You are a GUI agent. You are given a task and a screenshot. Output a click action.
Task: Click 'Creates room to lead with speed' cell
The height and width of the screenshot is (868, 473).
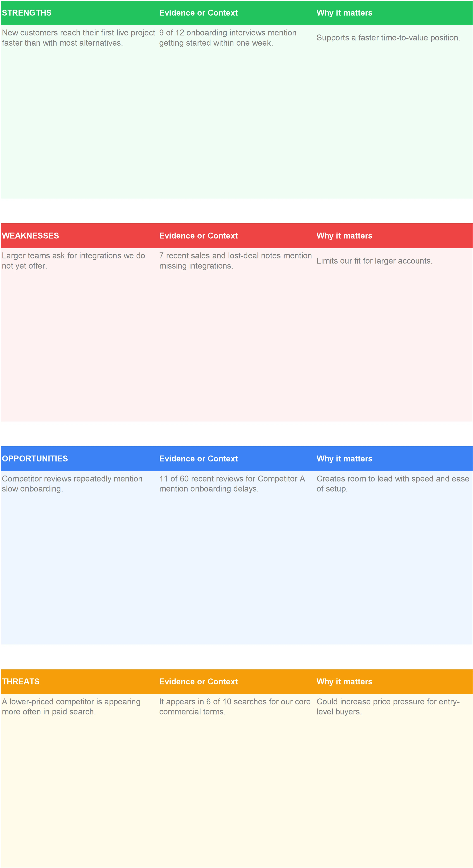[394, 484]
